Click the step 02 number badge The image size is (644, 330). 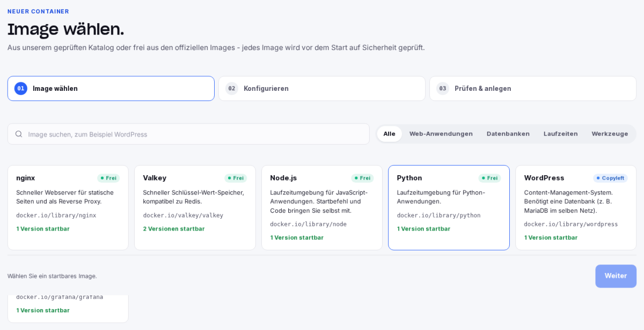[x=232, y=89]
